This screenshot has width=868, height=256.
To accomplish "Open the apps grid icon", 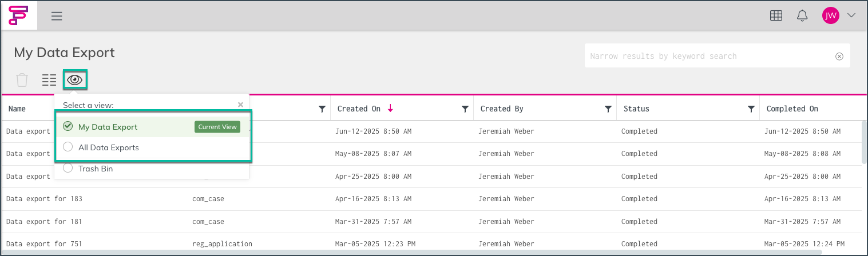I will [776, 16].
